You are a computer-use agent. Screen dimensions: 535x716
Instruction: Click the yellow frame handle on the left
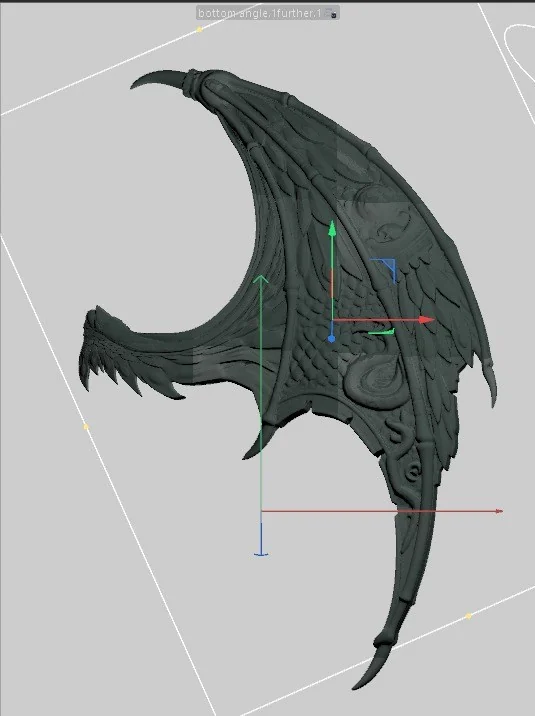click(86, 427)
